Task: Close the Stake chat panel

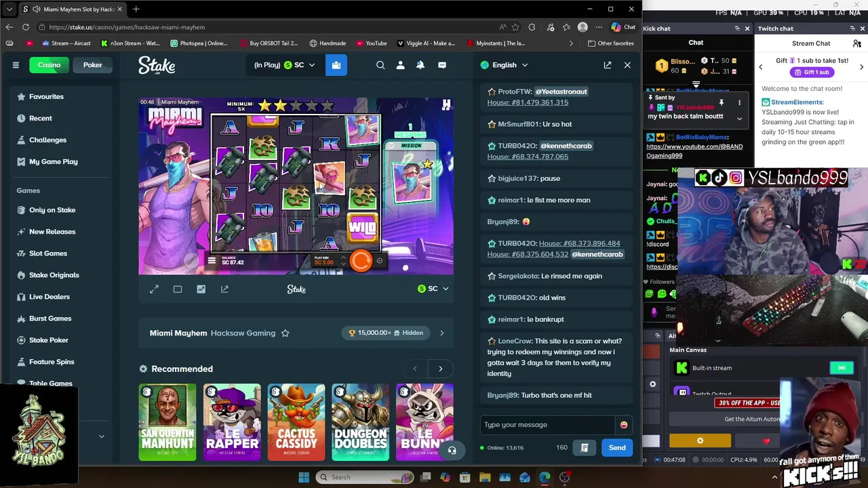Action: click(x=627, y=65)
